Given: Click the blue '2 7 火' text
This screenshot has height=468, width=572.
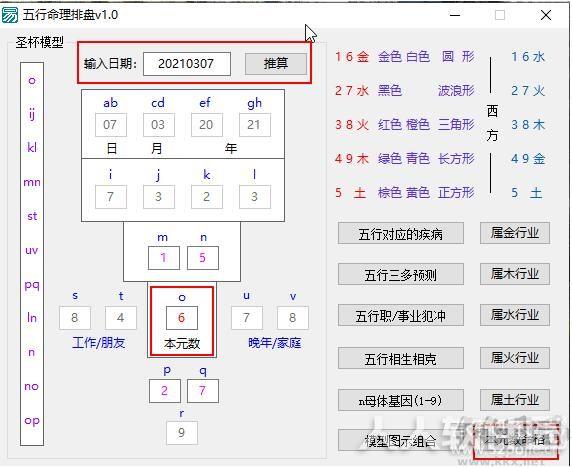Looking at the screenshot, I should [528, 90].
